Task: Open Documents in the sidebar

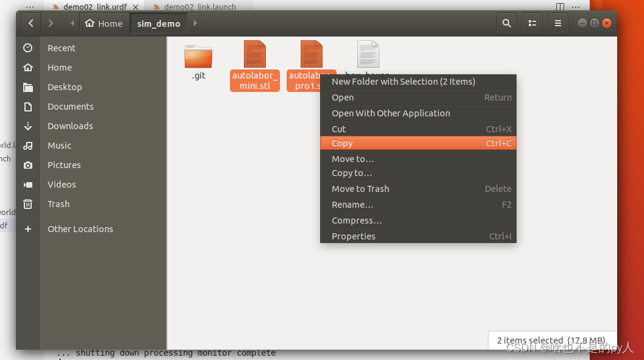Action: tap(70, 107)
